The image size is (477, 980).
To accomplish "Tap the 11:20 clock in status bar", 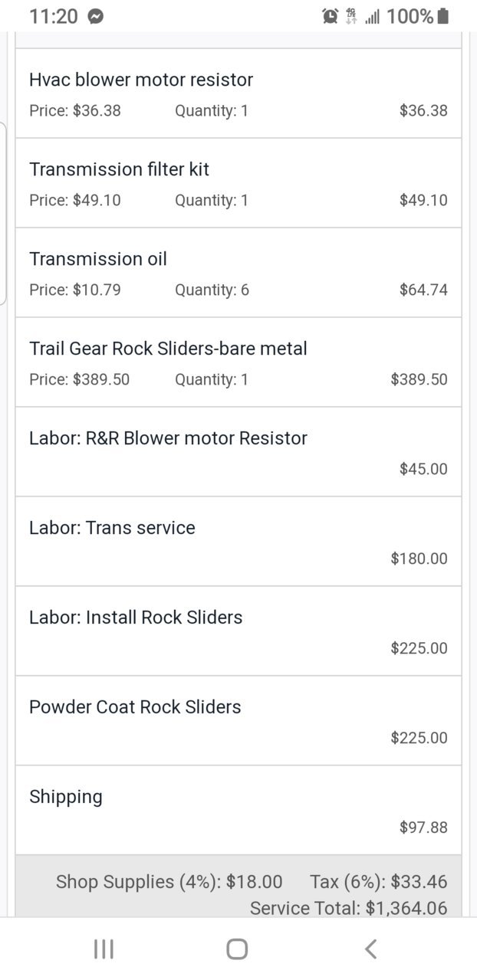I will [x=53, y=16].
